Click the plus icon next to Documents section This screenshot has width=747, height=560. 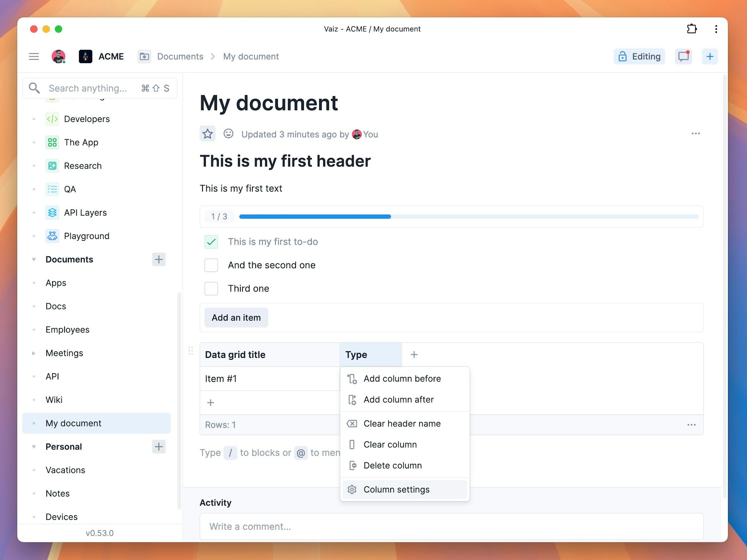(159, 259)
